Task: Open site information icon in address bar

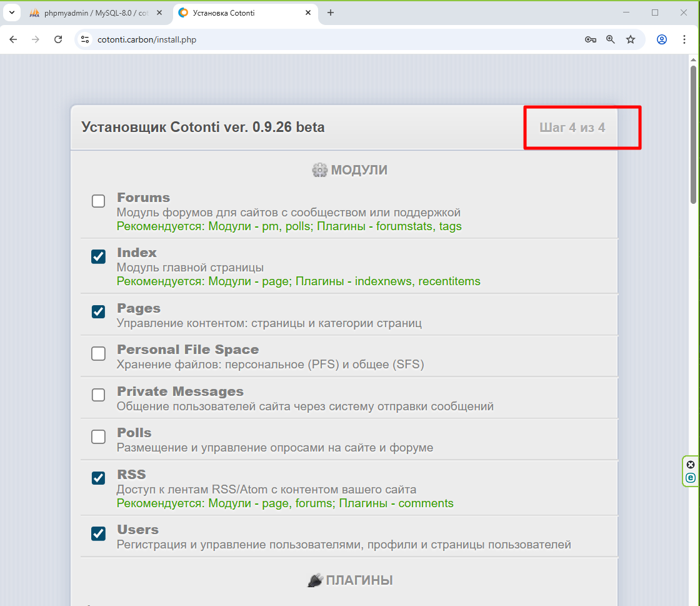Action: (85, 39)
